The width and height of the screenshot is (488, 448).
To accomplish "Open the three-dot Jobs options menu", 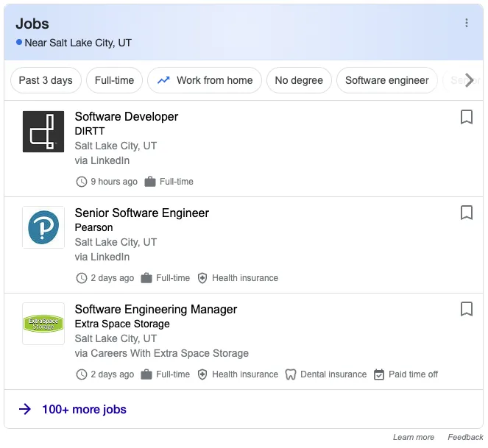I will tap(466, 23).
